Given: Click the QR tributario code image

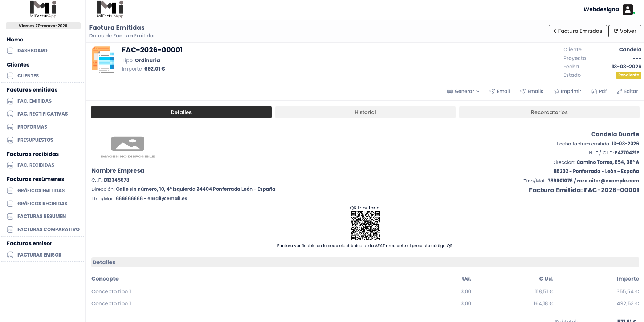Looking at the screenshot, I should pos(365,226).
